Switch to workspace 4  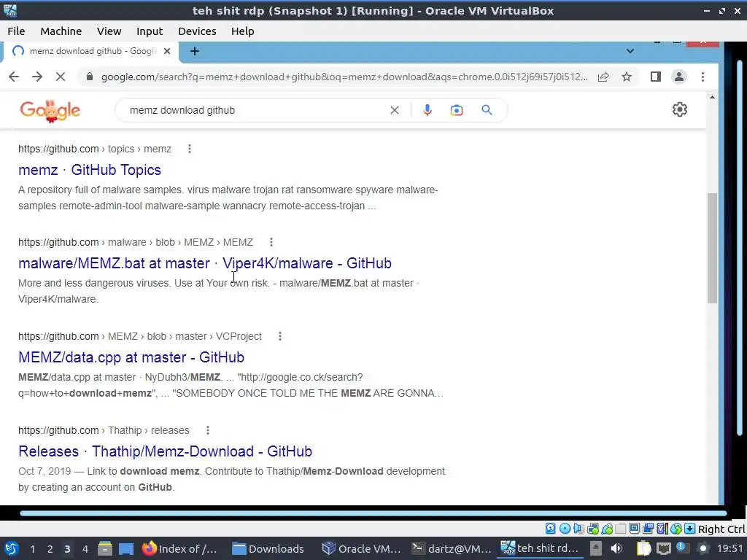click(x=85, y=549)
